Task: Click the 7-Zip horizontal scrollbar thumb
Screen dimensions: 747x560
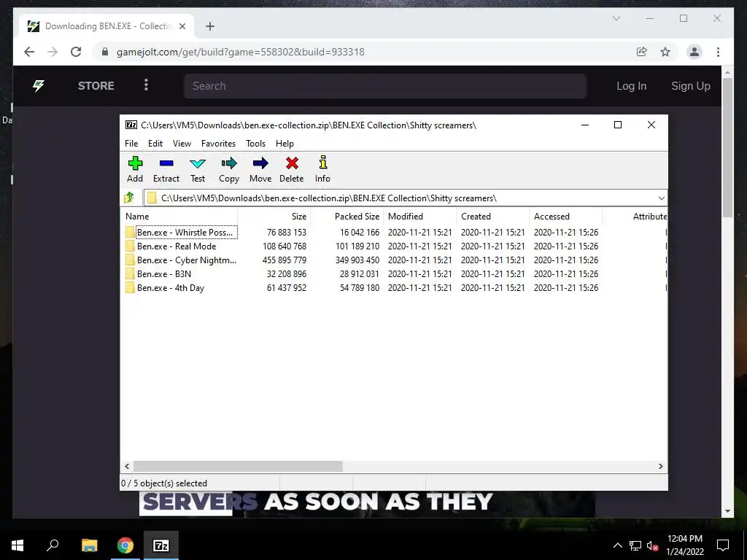Action: tap(238, 466)
